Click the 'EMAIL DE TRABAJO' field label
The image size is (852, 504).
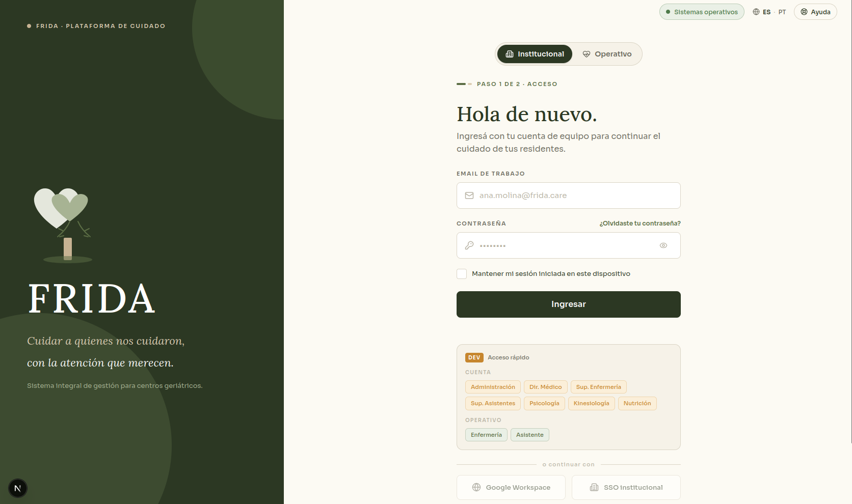[x=490, y=174]
